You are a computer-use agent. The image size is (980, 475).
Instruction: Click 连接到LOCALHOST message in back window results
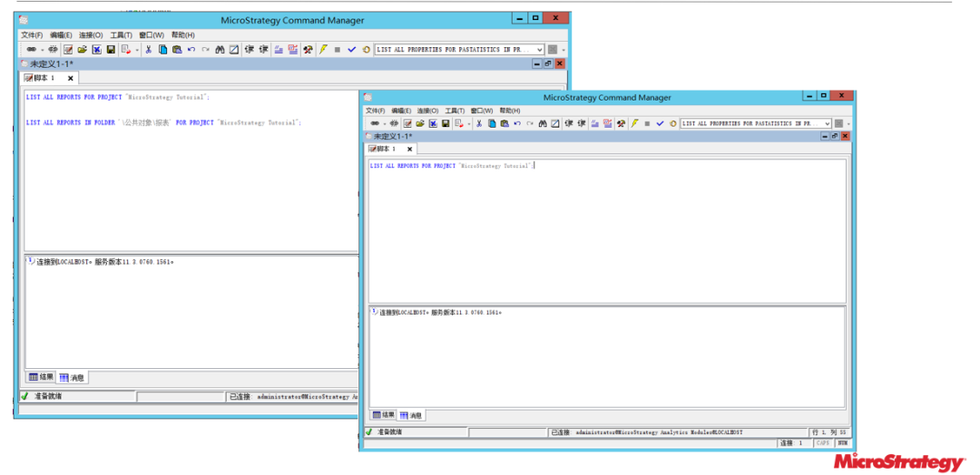point(105,262)
